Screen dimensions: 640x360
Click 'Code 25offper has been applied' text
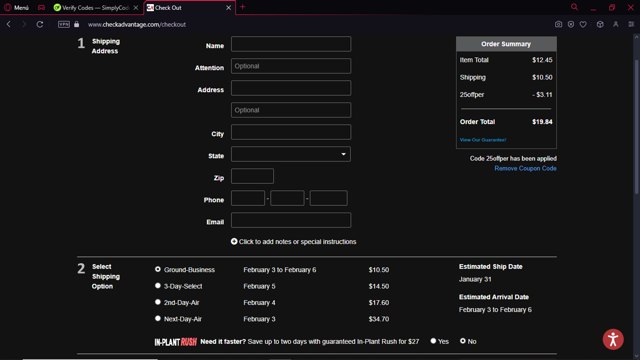513,158
